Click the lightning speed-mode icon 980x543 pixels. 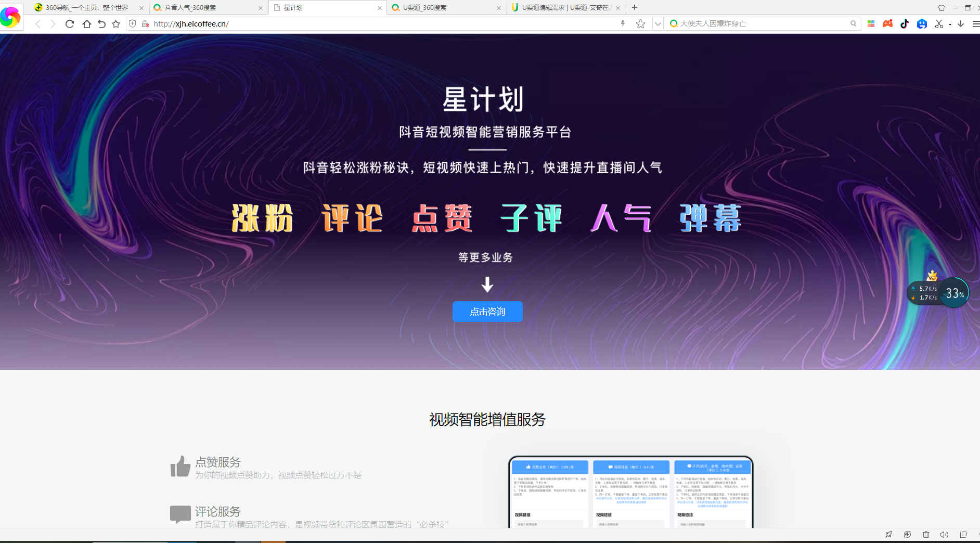623,23
